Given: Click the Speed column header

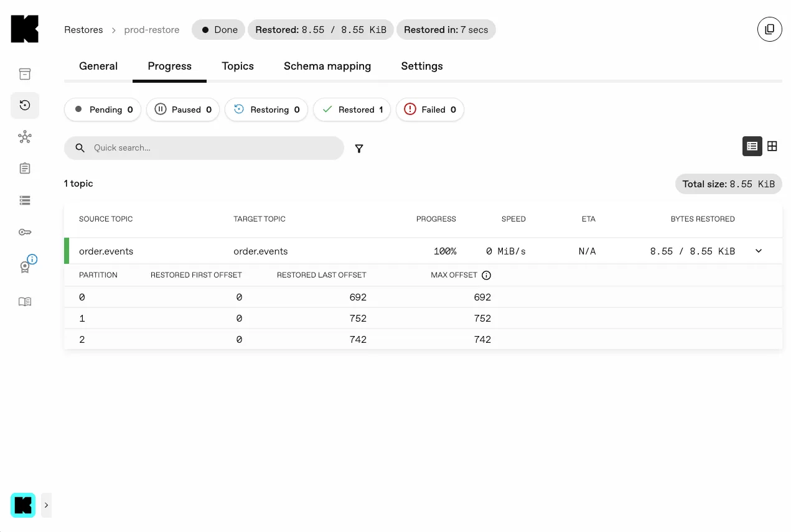Looking at the screenshot, I should click(513, 219).
